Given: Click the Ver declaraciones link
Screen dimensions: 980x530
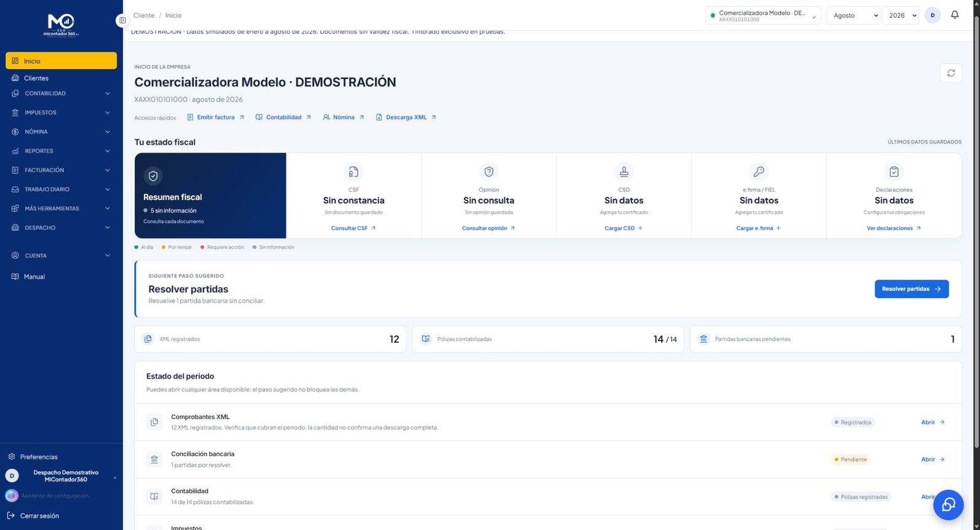Looking at the screenshot, I should pyautogui.click(x=894, y=229).
